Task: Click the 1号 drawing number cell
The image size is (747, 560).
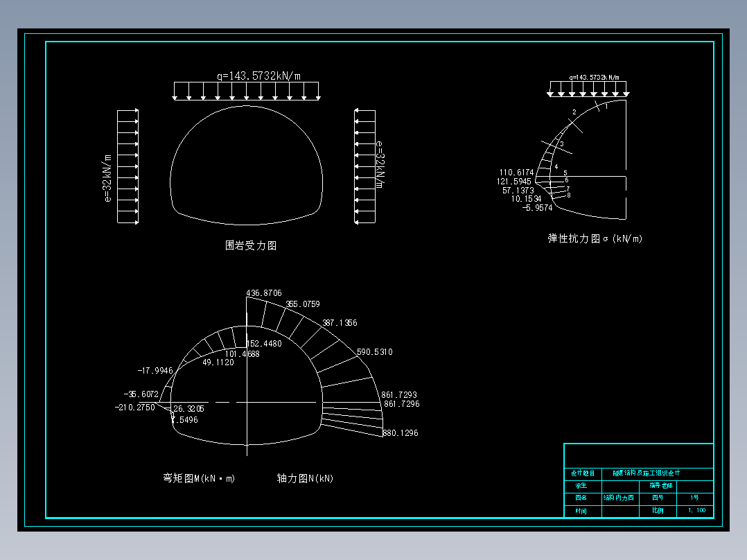Action: coord(695,498)
